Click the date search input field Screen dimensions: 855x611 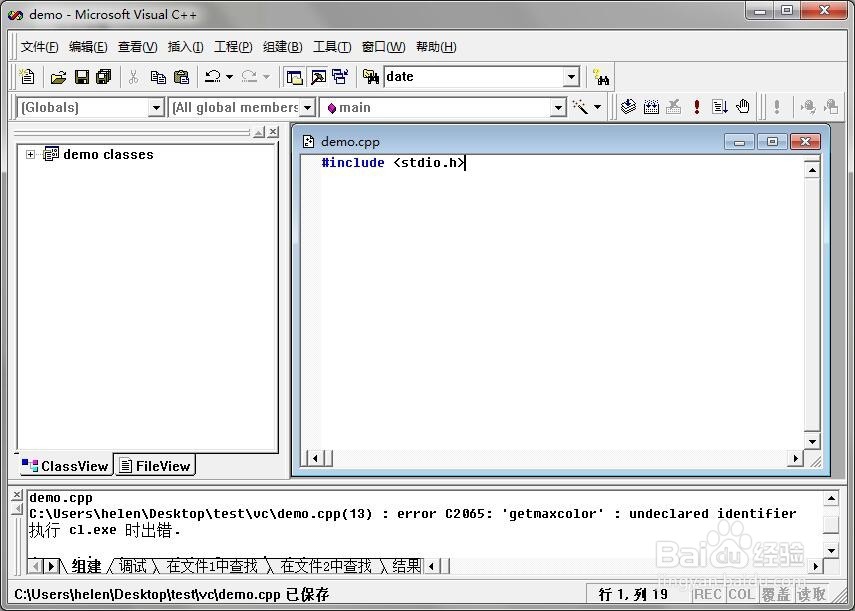pos(474,77)
